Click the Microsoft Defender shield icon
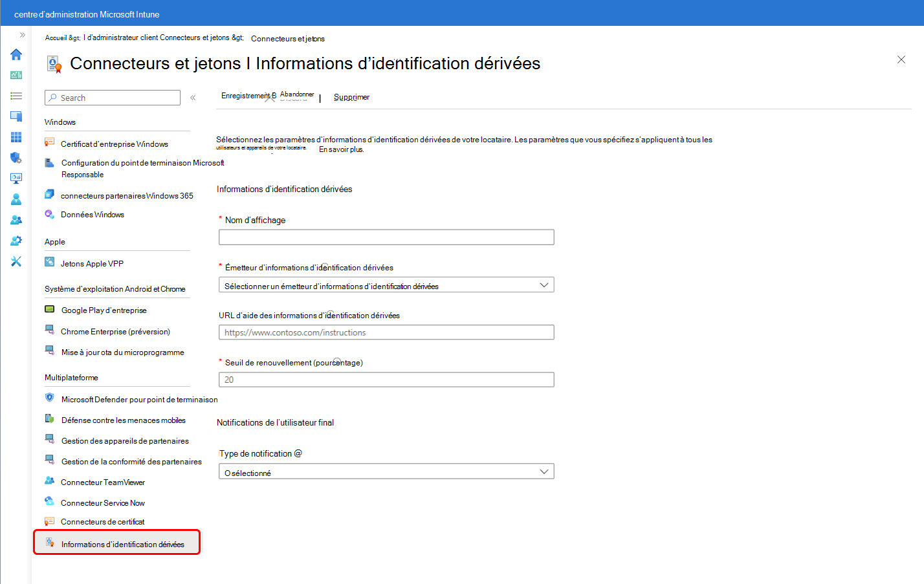924x584 pixels. pyautogui.click(x=49, y=398)
